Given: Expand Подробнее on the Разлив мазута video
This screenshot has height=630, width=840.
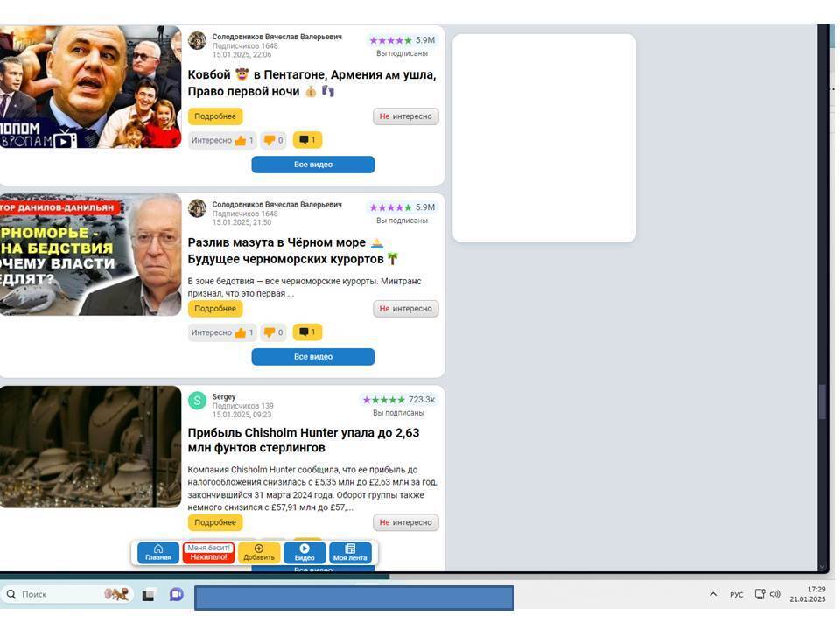Looking at the screenshot, I should (215, 309).
